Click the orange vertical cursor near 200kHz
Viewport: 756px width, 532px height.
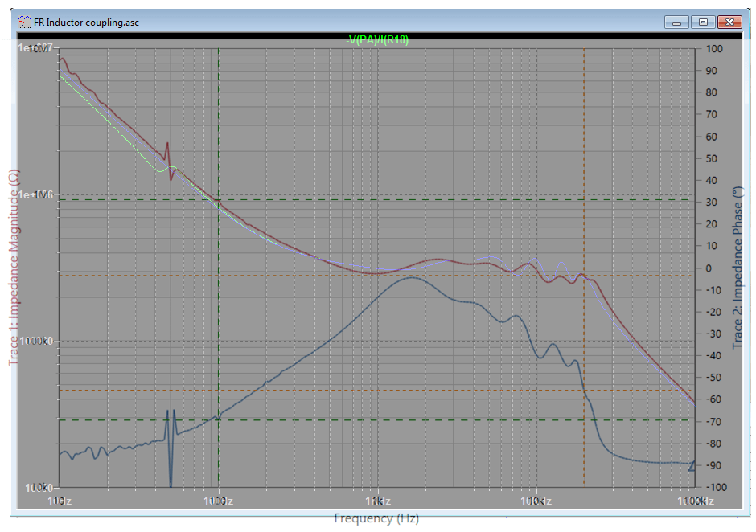click(585, 268)
